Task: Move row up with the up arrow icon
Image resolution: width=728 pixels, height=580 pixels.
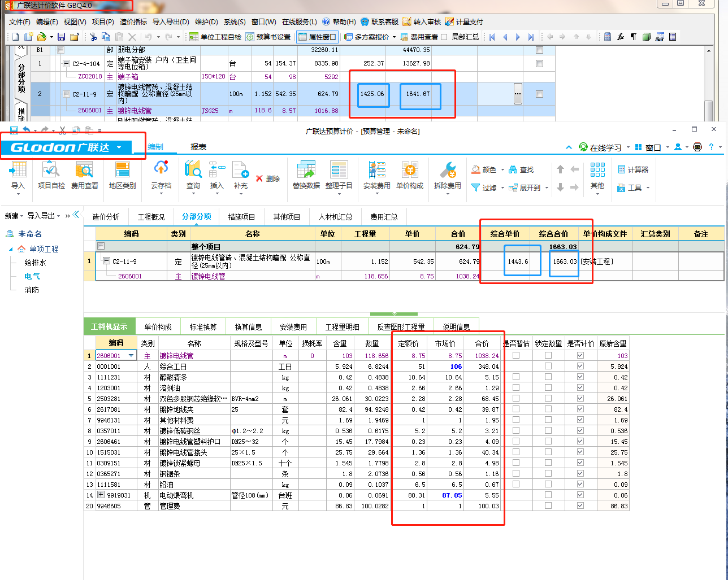Action: 560,169
